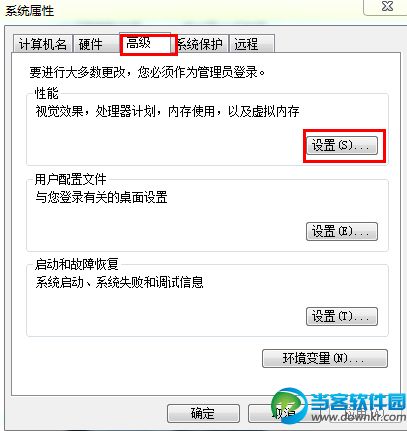Cancel using the 取消 button
The image size is (407, 431).
pos(283,413)
